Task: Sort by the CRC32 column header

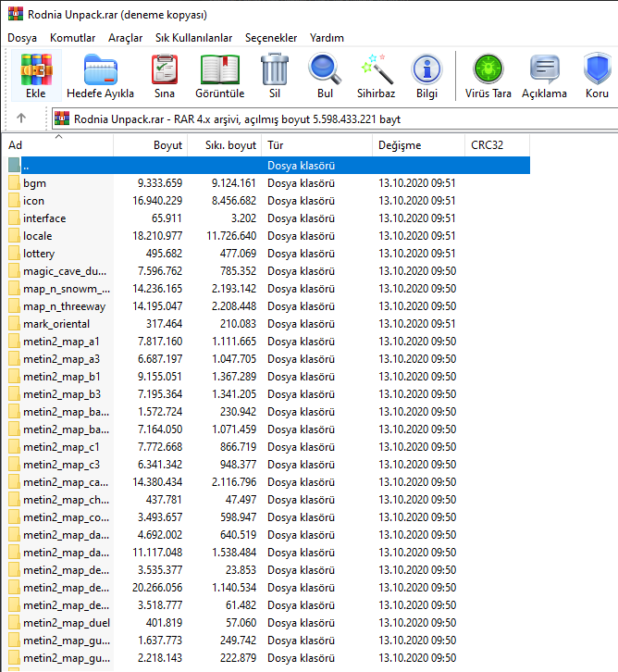Action: coord(497,145)
